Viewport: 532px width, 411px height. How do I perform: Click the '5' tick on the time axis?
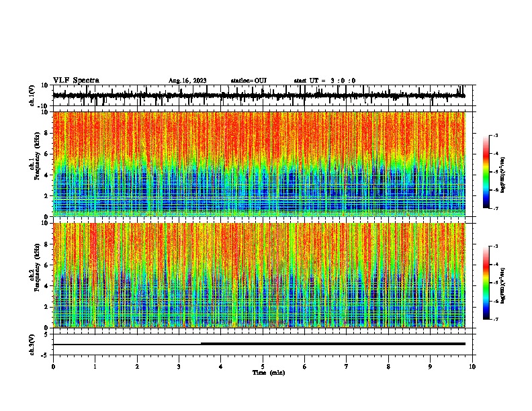[x=263, y=367]
